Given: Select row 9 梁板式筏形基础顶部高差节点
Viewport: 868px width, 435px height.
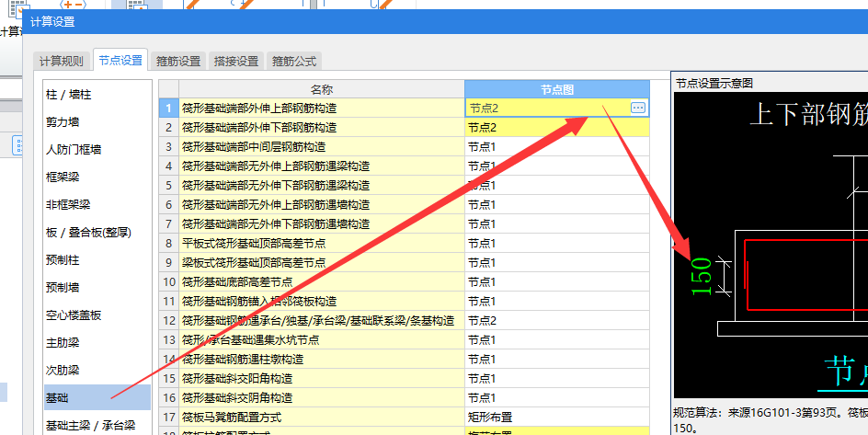Looking at the screenshot, I should pos(322,262).
